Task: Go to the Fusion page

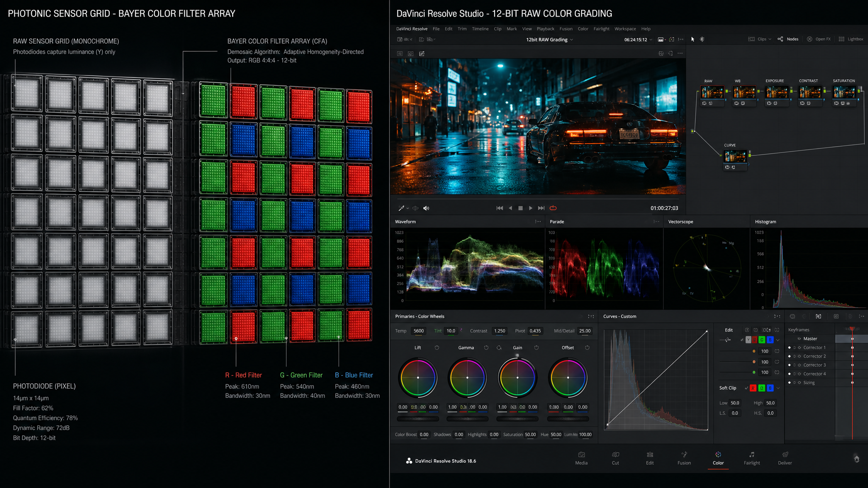Action: pyautogui.click(x=684, y=458)
